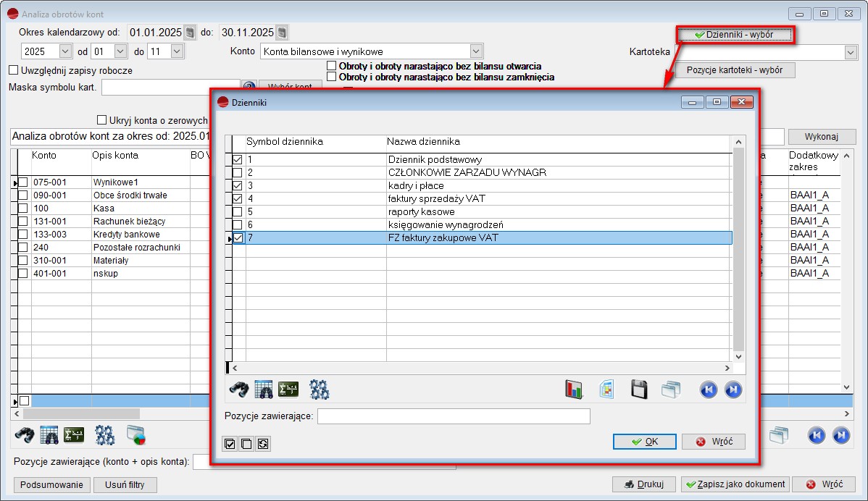
Task: Click the floppy disk save icon
Action: [x=638, y=390]
